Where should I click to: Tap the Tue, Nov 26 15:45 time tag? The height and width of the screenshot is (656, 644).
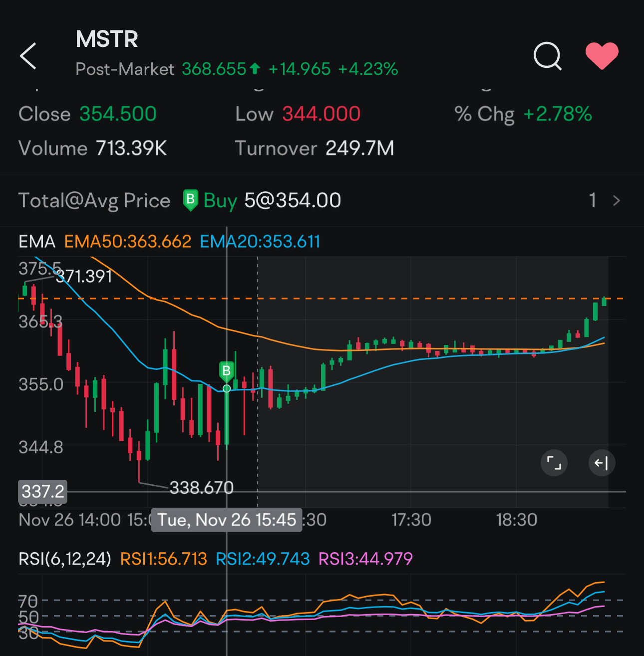coord(227,520)
